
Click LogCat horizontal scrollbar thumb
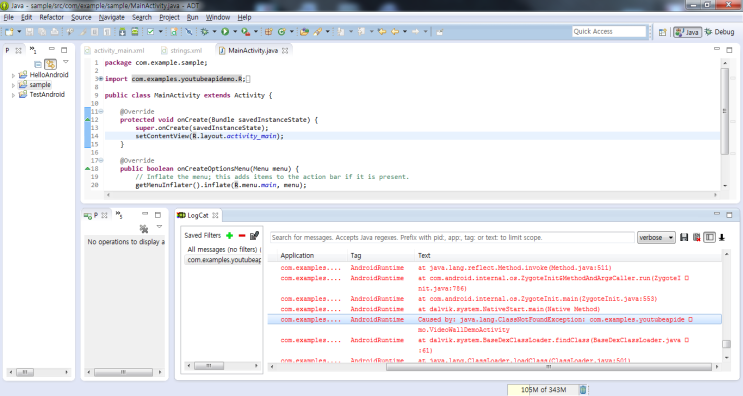[x=549, y=367]
